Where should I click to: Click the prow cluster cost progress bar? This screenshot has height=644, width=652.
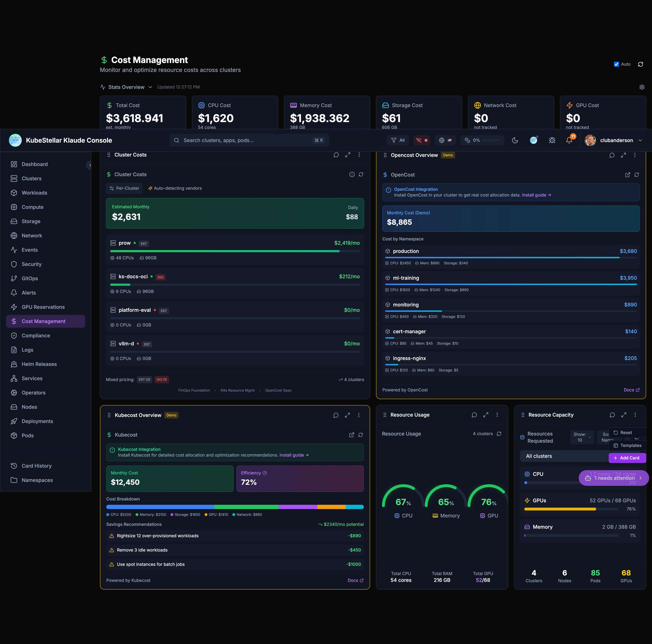[x=235, y=251]
